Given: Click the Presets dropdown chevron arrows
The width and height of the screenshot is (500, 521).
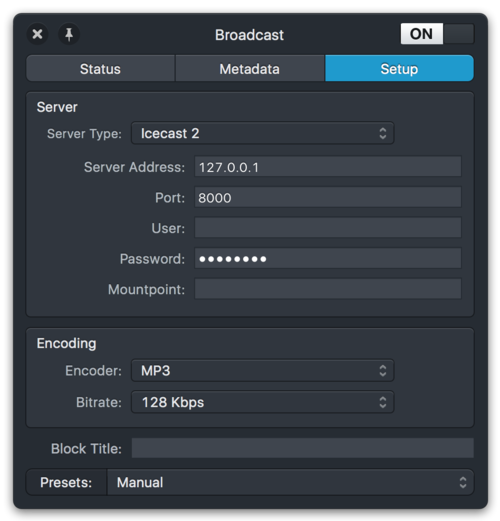Looking at the screenshot, I should (x=463, y=482).
